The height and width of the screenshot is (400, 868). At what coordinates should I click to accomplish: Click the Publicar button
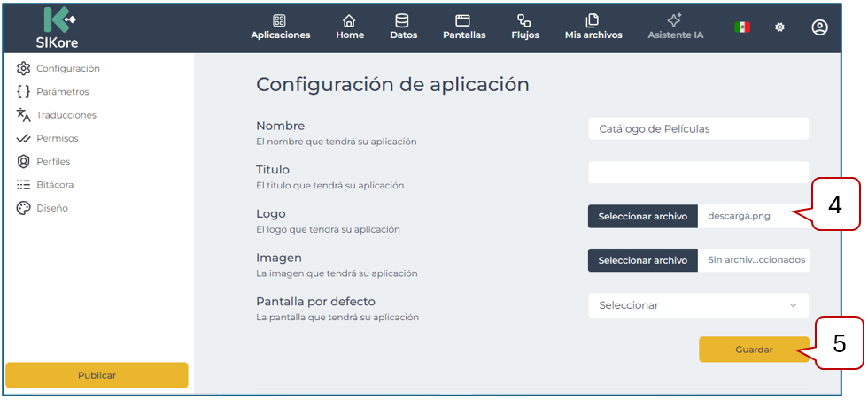click(97, 375)
